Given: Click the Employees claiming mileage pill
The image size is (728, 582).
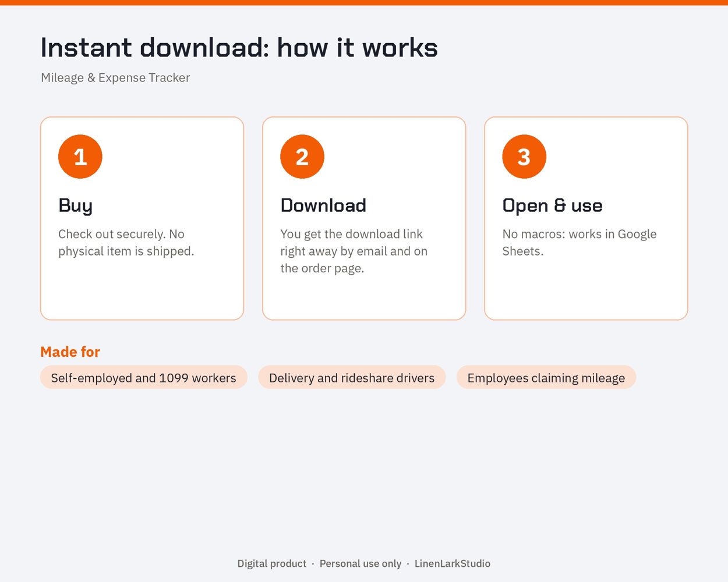Looking at the screenshot, I should point(546,378).
